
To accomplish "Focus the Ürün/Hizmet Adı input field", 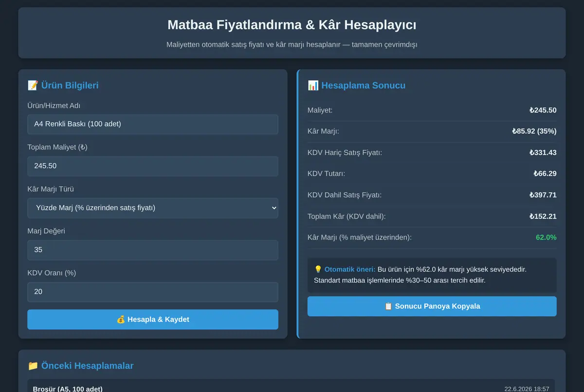I will click(153, 124).
